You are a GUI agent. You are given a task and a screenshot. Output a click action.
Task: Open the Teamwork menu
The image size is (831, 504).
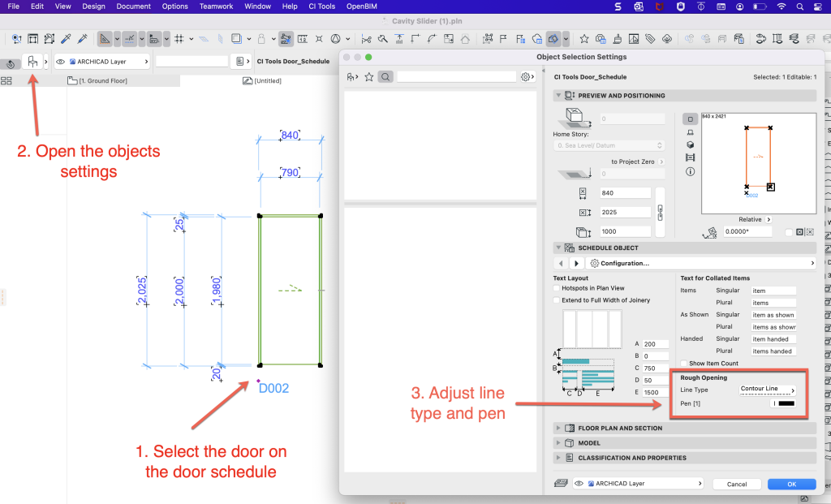coord(216,6)
